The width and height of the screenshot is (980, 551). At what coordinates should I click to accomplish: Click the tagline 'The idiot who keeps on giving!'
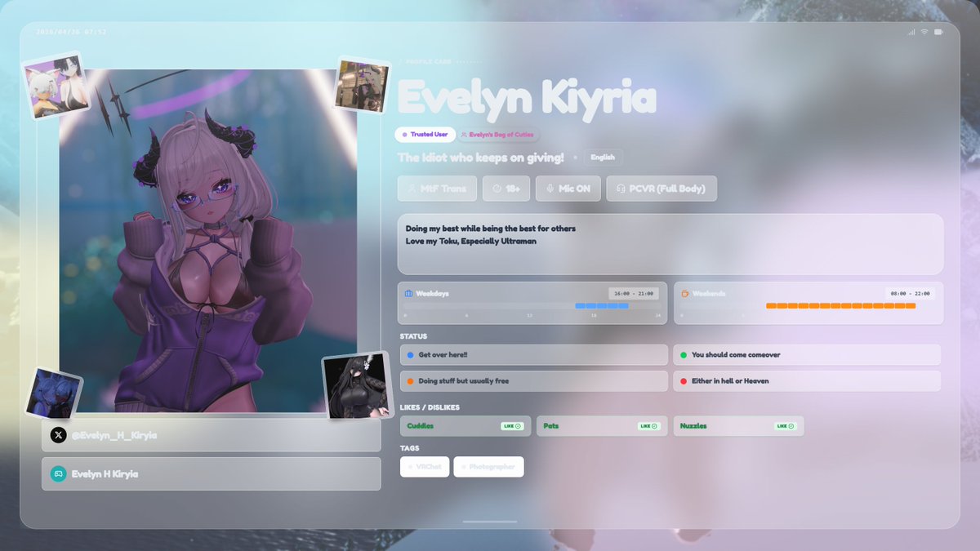480,158
